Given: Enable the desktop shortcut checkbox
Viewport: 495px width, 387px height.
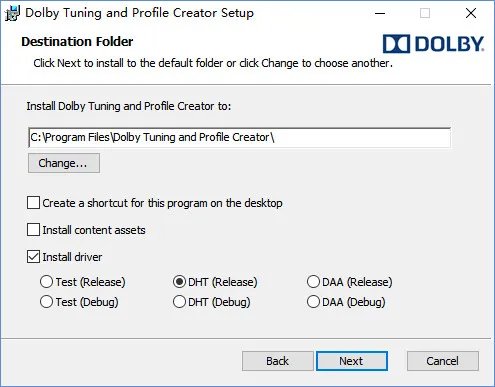Looking at the screenshot, I should [x=33, y=203].
